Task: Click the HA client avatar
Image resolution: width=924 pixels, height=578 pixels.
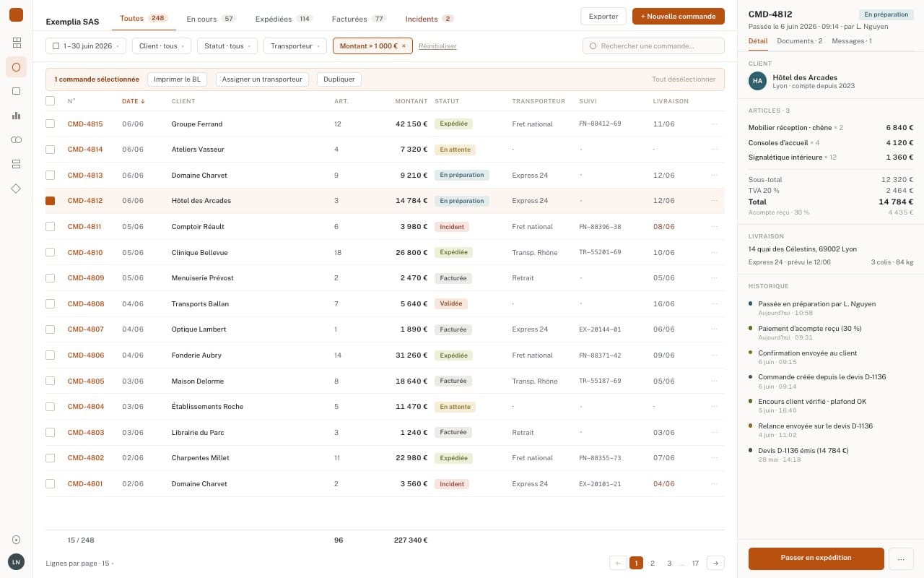Action: pyautogui.click(x=757, y=81)
